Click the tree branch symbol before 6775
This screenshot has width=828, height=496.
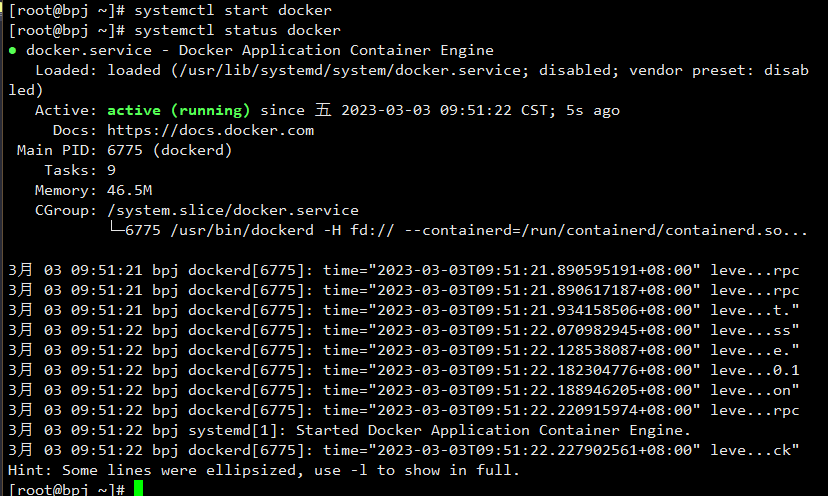coord(116,229)
